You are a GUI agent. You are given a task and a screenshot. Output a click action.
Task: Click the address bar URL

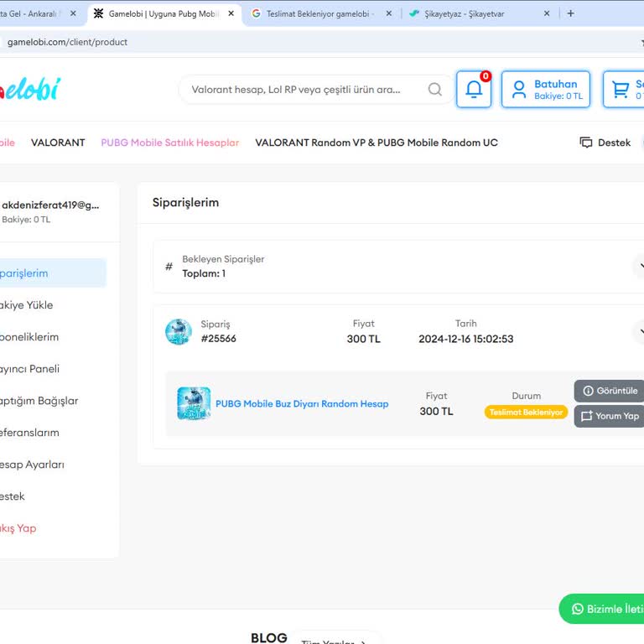(x=67, y=42)
